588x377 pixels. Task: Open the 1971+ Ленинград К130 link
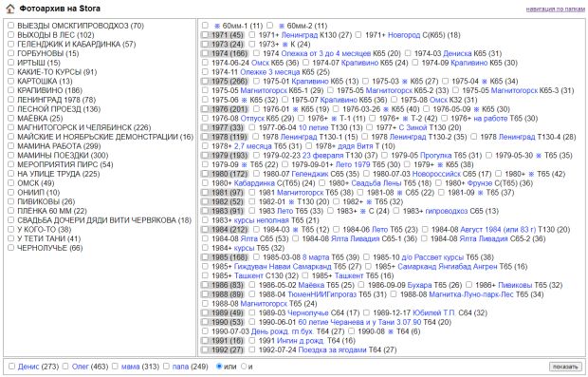[x=300, y=35]
